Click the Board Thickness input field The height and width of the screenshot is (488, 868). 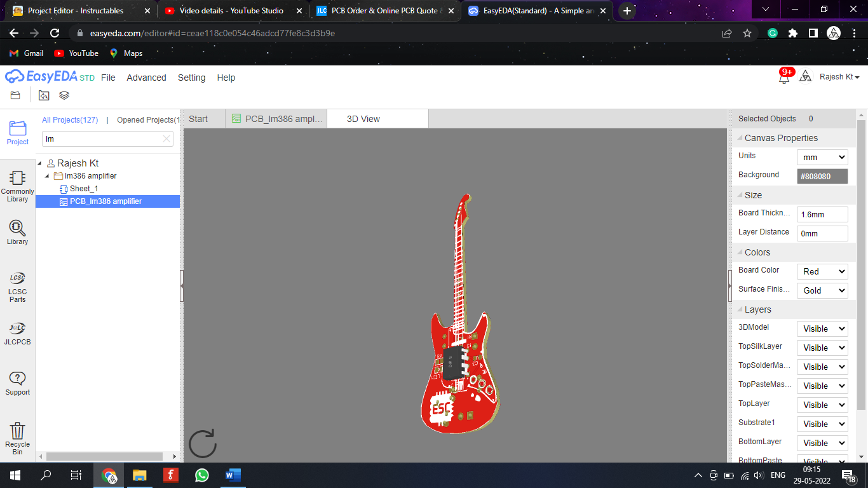pos(822,214)
